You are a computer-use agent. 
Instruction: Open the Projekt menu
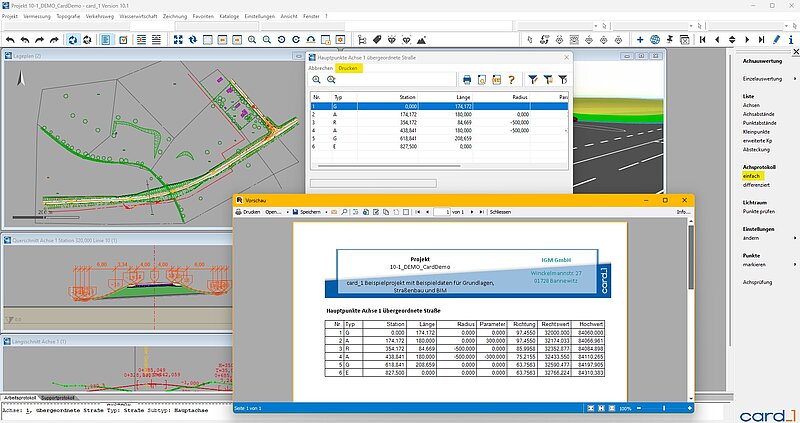pos(10,16)
